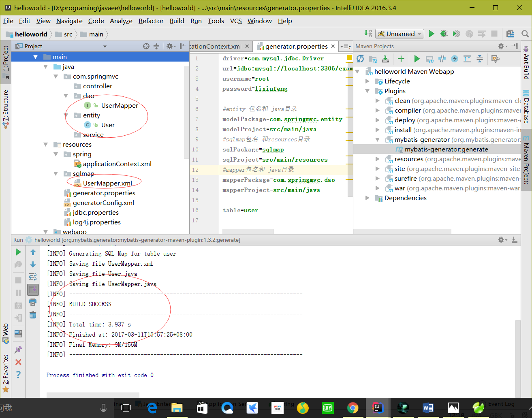Open Word from Windows taskbar

[x=428, y=408]
